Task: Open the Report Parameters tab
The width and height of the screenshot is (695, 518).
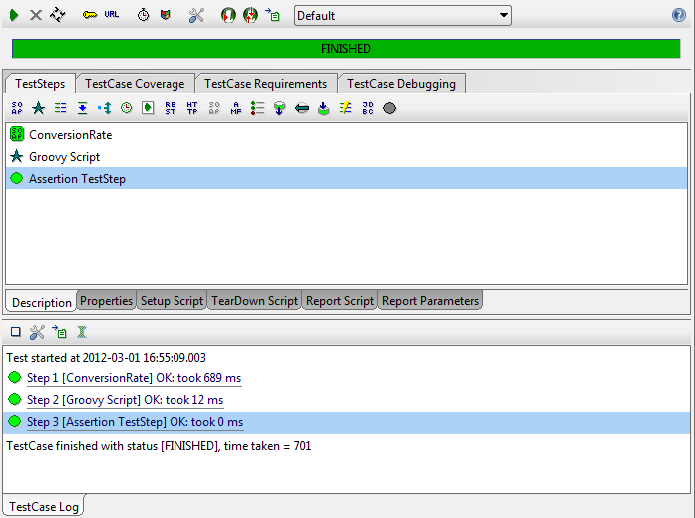Action: click(430, 300)
